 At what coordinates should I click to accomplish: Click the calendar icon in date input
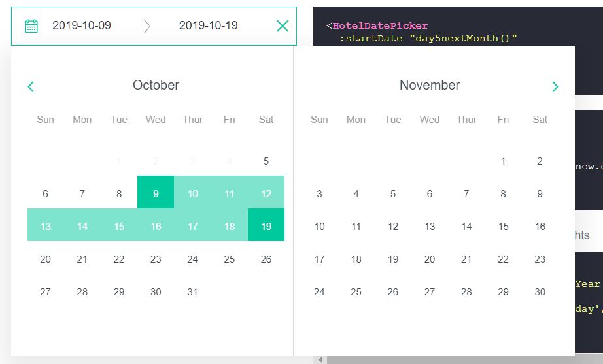(31, 26)
